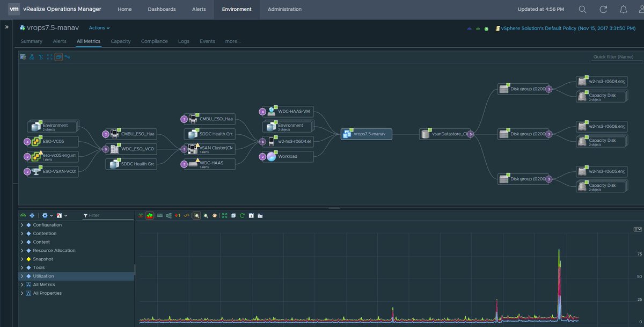Open notifications bell icon
The image size is (644, 327).
click(x=623, y=9)
